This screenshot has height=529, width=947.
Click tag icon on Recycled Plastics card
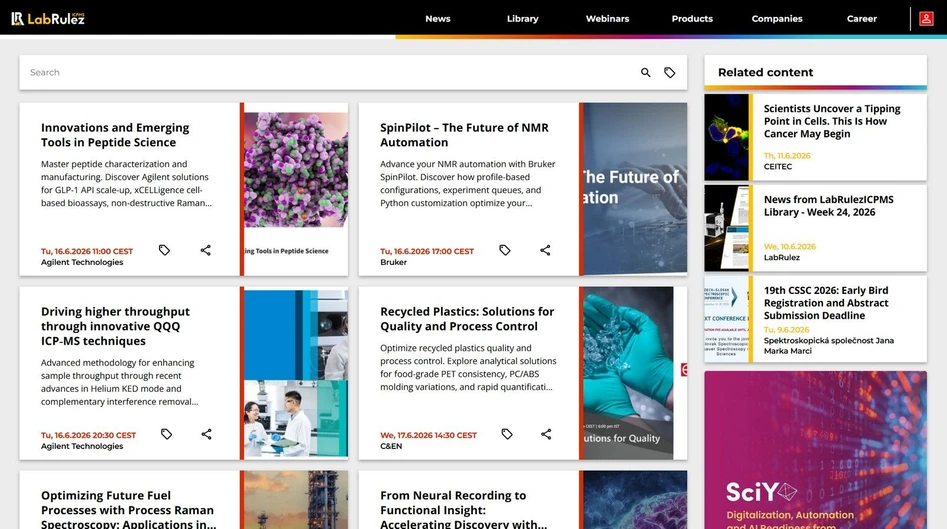pos(507,434)
